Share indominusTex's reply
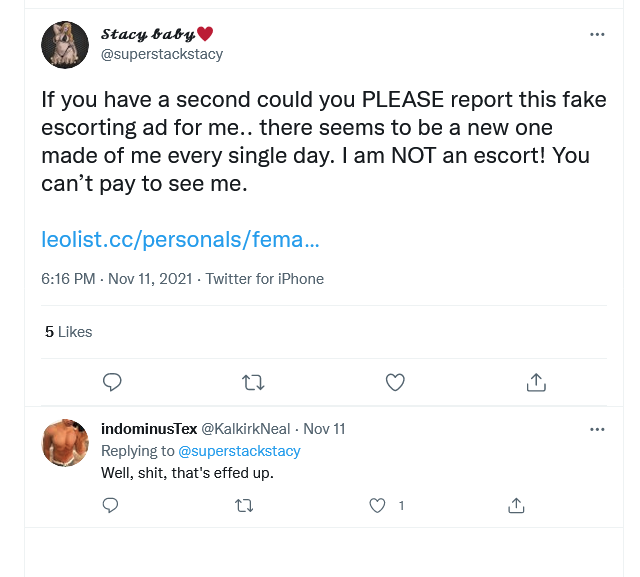This screenshot has width=640, height=577. [517, 505]
